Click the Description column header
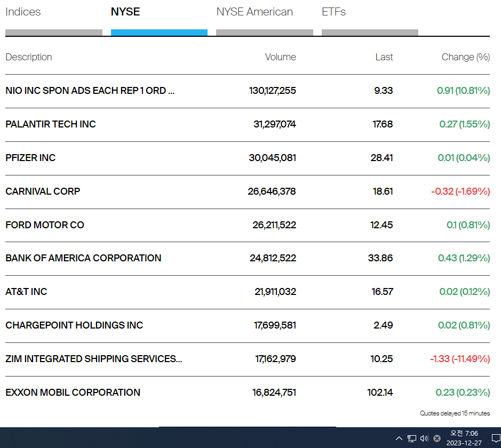 tap(29, 57)
